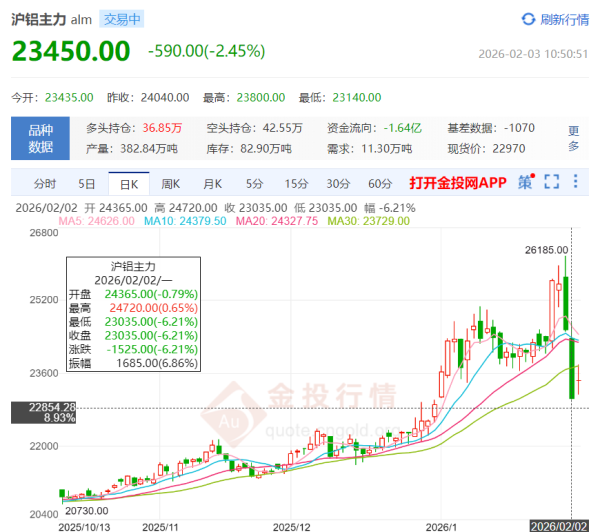Click the MA10: 24379.50 legend label
The image size is (600, 532).
[x=185, y=221]
